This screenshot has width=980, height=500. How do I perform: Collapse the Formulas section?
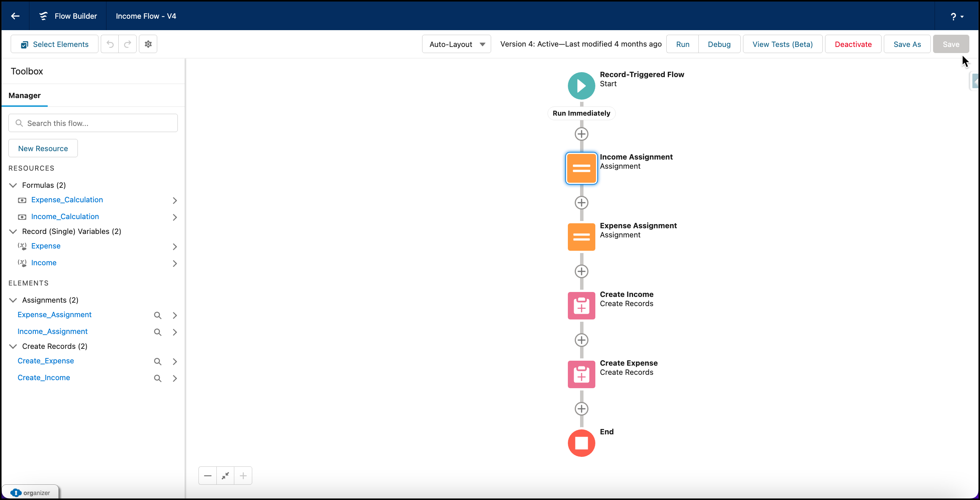(13, 185)
